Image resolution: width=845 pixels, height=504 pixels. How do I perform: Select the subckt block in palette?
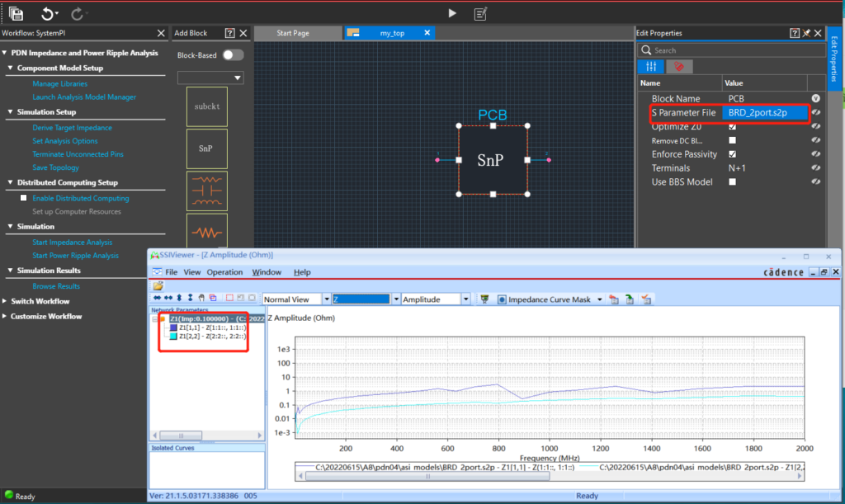click(x=206, y=106)
